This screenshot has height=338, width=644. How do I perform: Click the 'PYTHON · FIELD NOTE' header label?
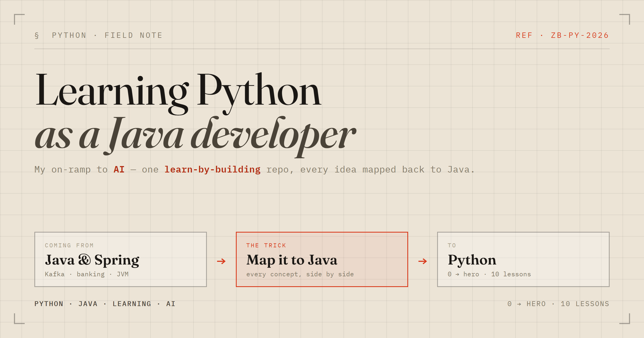107,35
